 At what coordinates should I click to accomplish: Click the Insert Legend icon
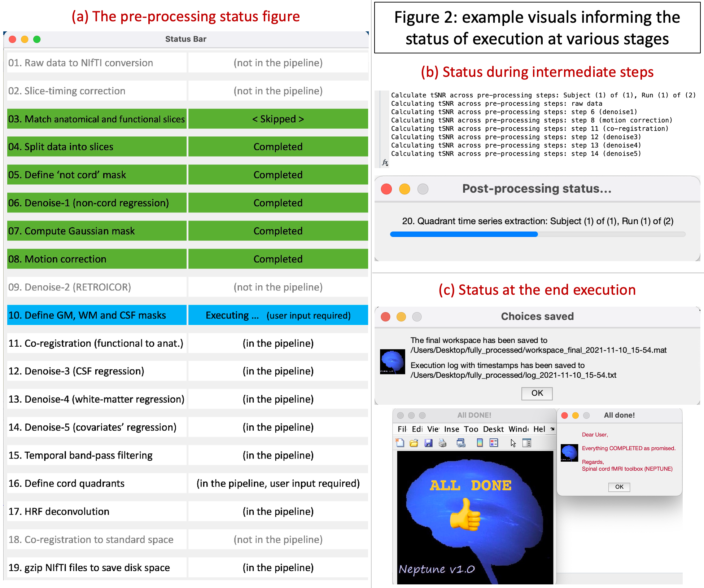point(494,443)
